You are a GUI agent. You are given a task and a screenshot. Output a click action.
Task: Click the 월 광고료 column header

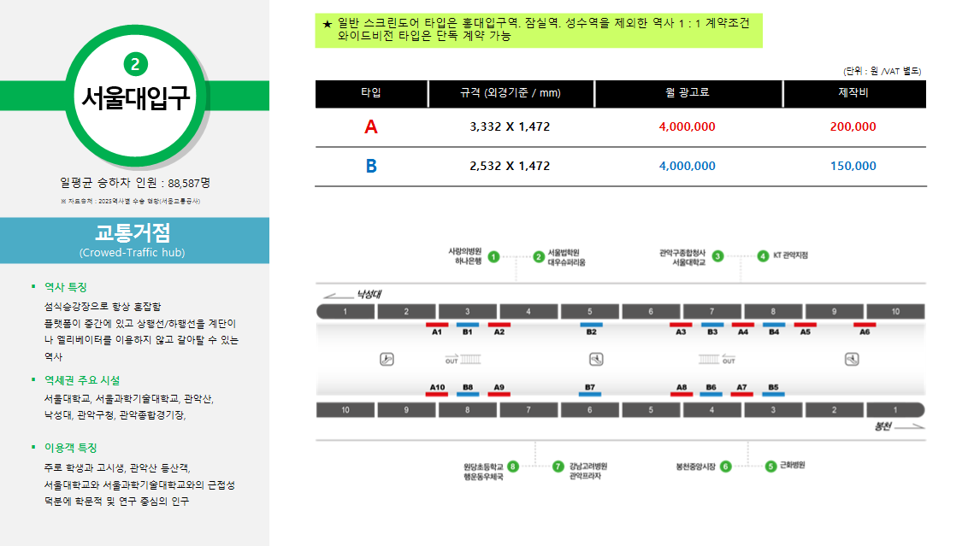point(688,93)
